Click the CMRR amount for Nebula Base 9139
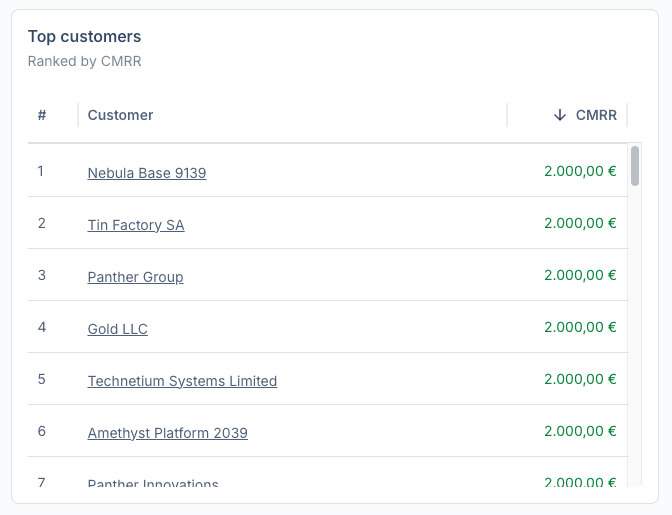 pyautogui.click(x=580, y=171)
